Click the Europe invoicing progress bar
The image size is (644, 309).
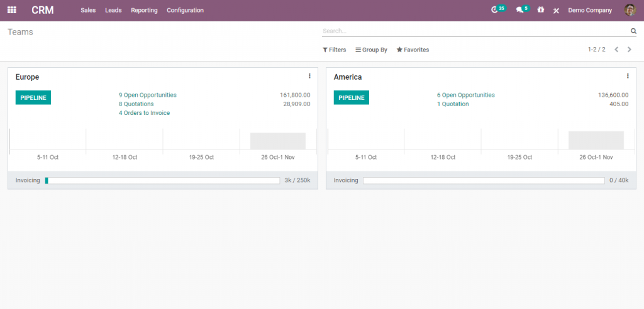162,180
